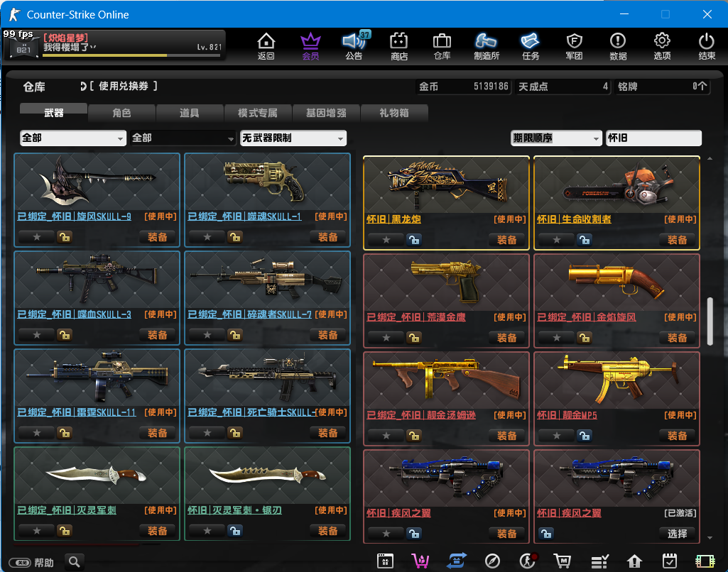Viewport: 728px width, 572px height.
Task: Toggle the 帮助 help on/off switch
Action: pyautogui.click(x=20, y=563)
